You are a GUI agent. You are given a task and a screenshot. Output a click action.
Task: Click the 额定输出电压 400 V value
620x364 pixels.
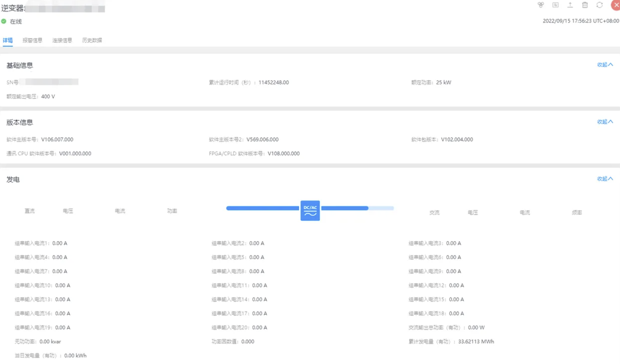48,96
